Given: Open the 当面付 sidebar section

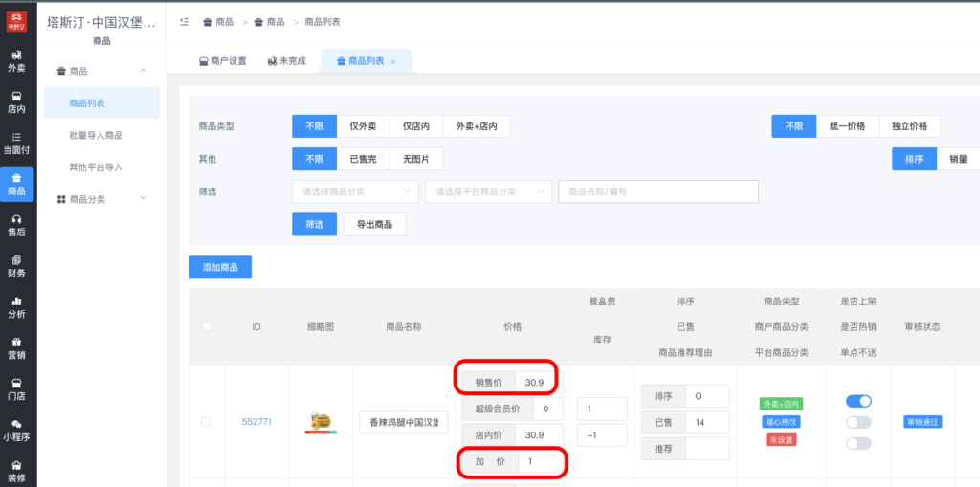Looking at the screenshot, I should [17, 144].
